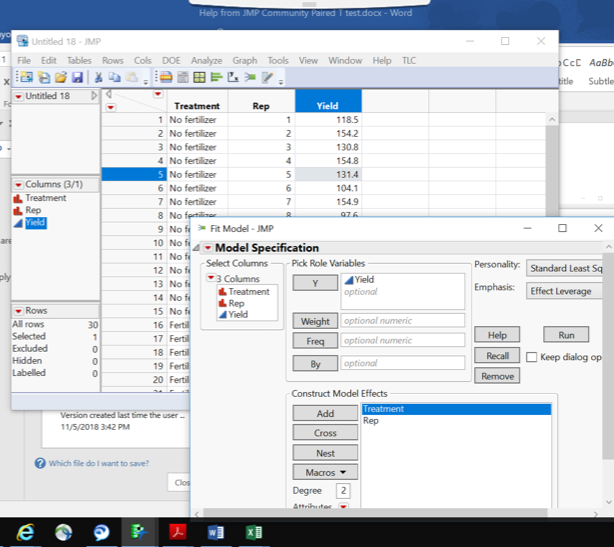
Task: Open the DOE menu
Action: click(171, 61)
